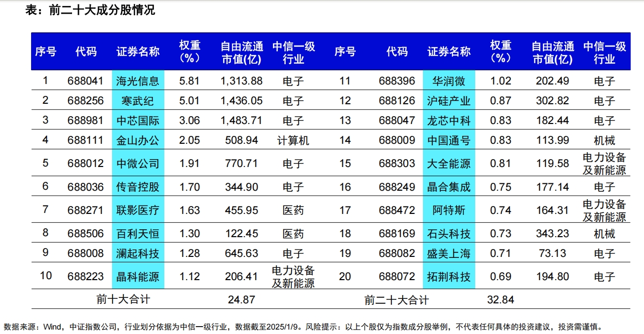Select the stock name 中国通号
This screenshot has height=334, width=644.
[449, 140]
